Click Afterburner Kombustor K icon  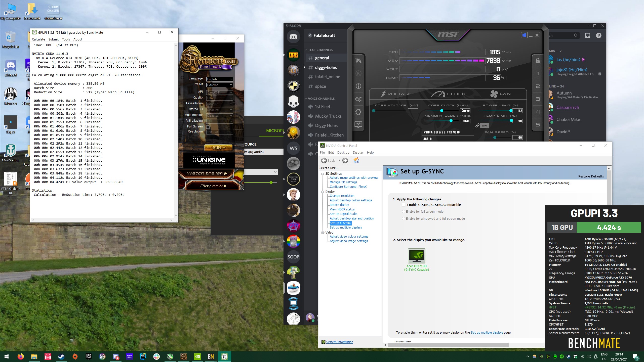click(358, 73)
